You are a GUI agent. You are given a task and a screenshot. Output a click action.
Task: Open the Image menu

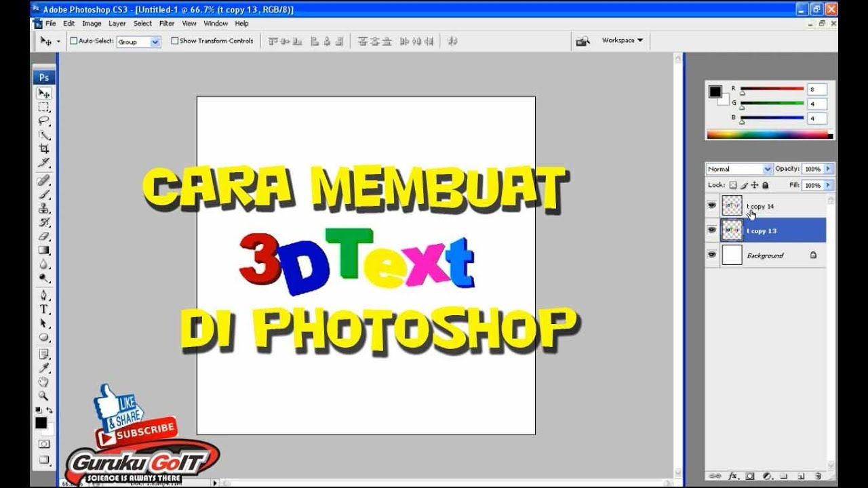point(92,24)
